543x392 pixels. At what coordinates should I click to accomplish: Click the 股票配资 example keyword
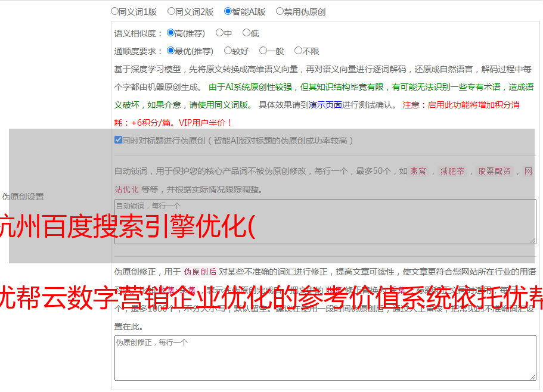pos(495,171)
